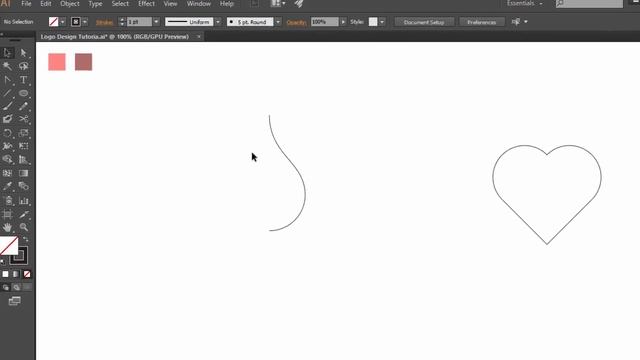Select the Direct Selection tool

tap(23, 53)
